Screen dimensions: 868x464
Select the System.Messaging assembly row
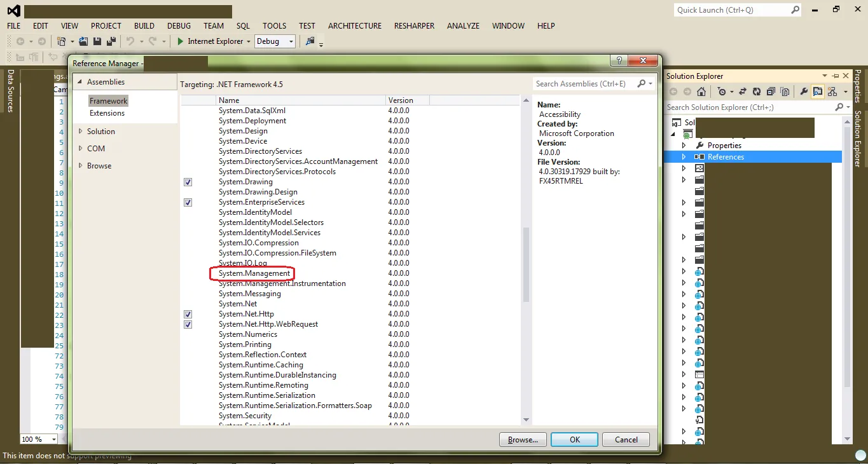[350, 294]
